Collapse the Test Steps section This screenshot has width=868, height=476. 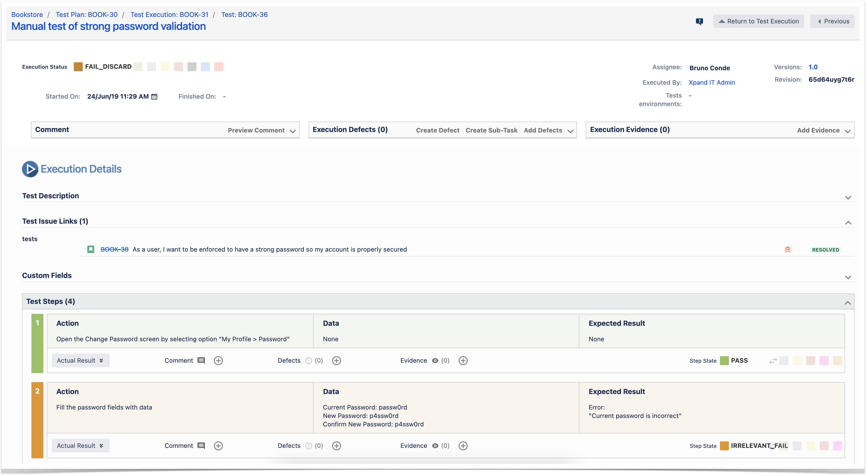click(x=848, y=303)
